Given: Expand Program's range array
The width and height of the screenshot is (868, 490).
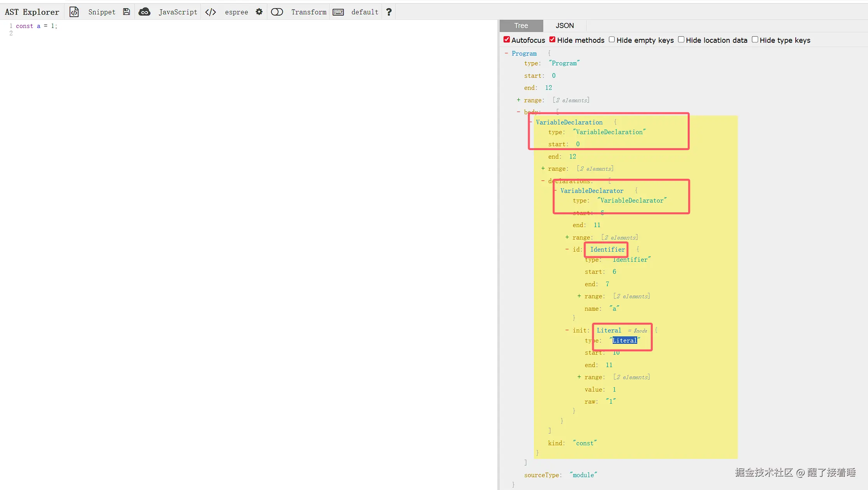Looking at the screenshot, I should (x=518, y=100).
